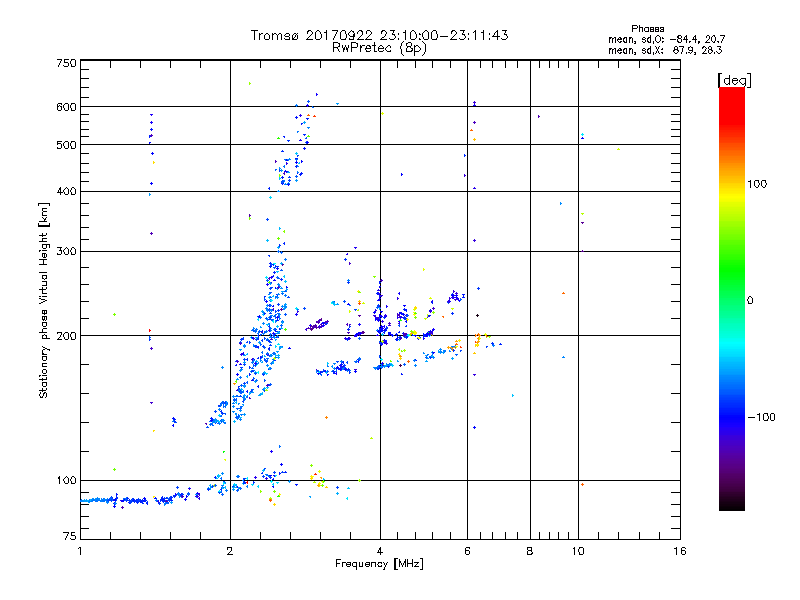
Task: Click the '400' height tick label
Action: pos(66,191)
